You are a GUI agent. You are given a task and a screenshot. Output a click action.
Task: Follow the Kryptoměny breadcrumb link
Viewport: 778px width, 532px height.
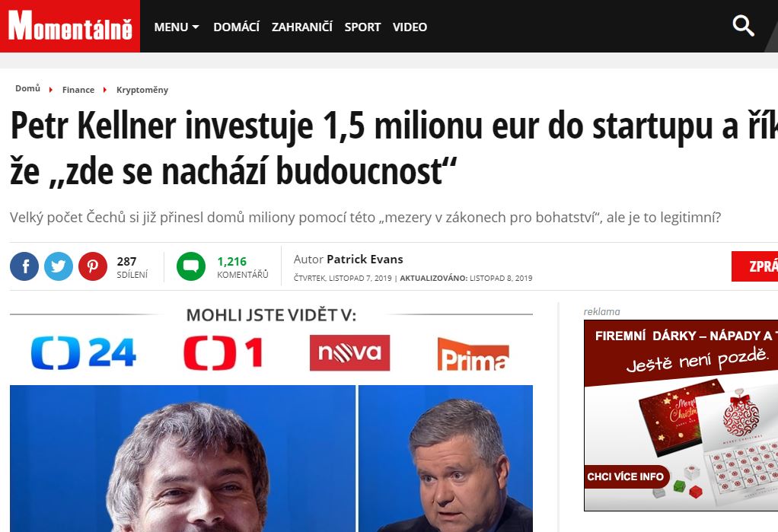pos(142,90)
